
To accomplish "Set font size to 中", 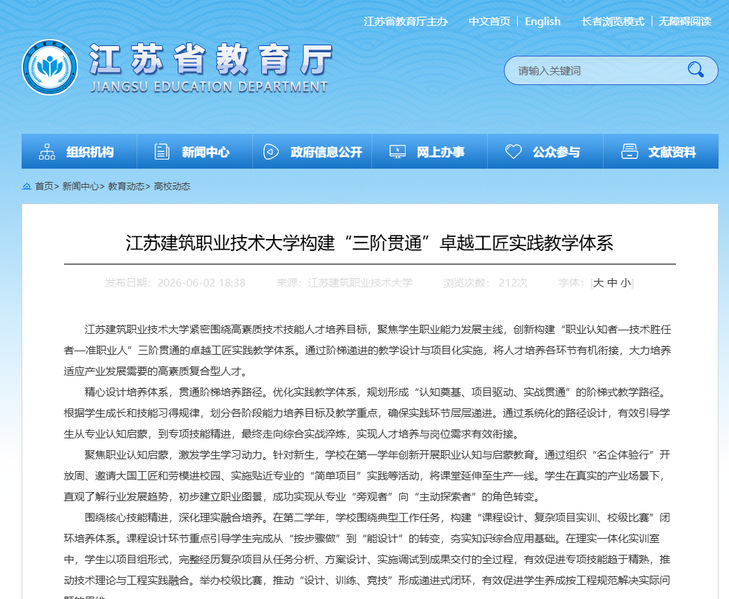I will [612, 283].
